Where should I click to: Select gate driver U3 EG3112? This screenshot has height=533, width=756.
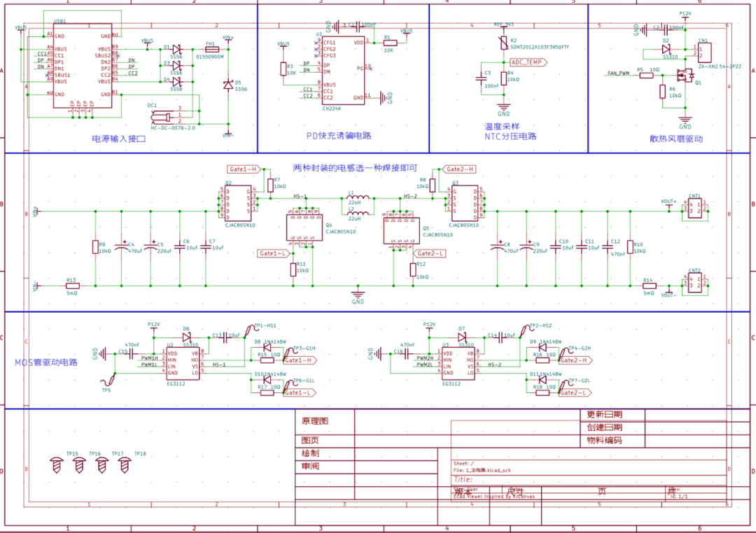coord(458,363)
